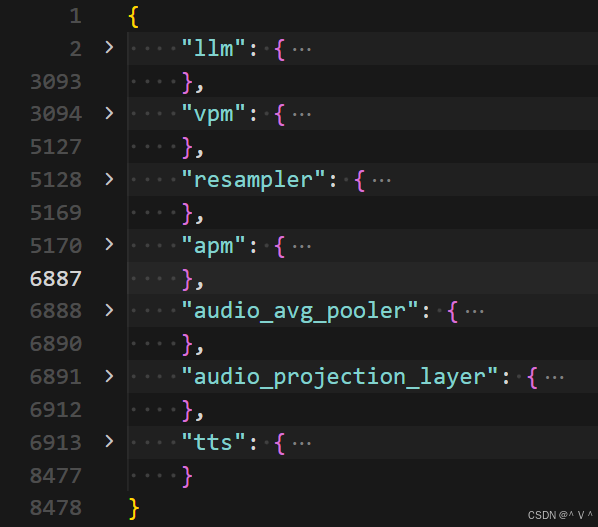Expand the folded "llm" block chevron
The image size is (598, 527).
(x=109, y=47)
